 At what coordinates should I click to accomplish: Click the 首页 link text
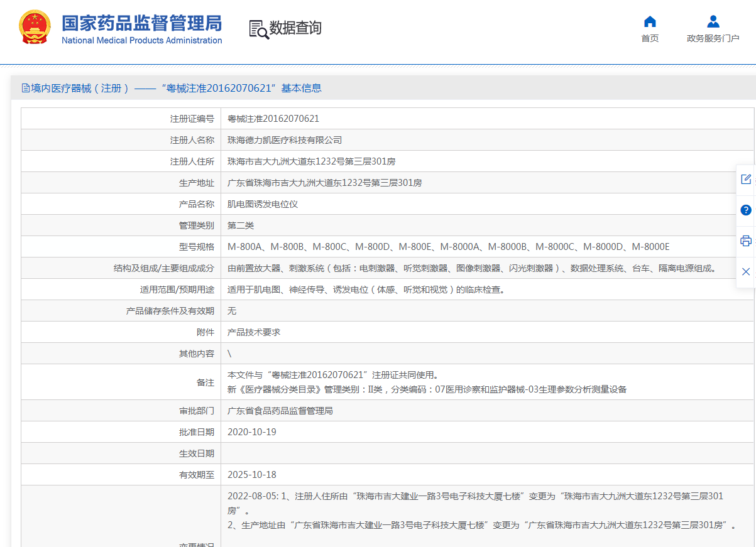click(650, 38)
